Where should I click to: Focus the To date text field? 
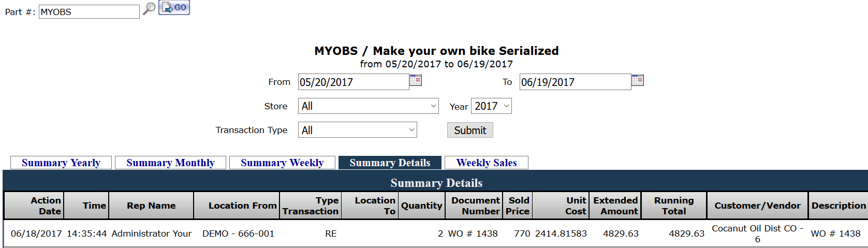575,82
